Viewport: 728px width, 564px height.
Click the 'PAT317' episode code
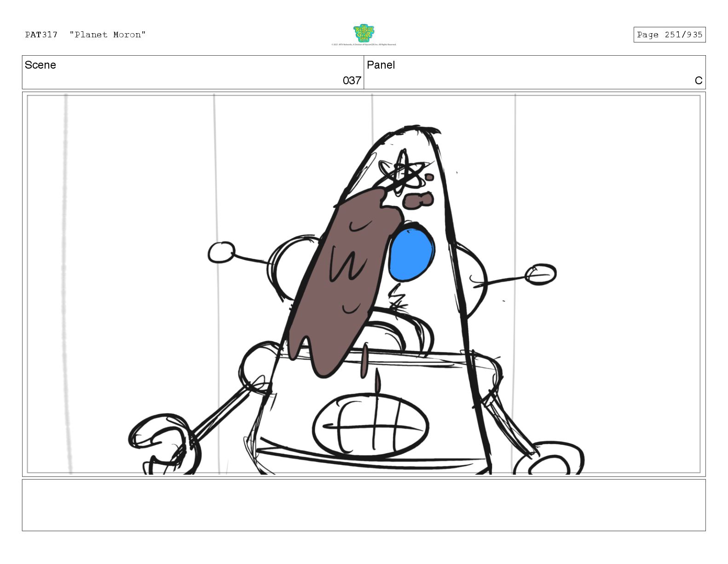(41, 35)
